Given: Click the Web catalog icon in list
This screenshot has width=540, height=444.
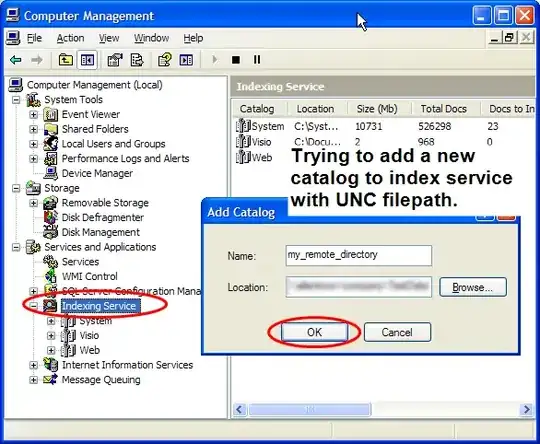Looking at the screenshot, I should tap(243, 157).
